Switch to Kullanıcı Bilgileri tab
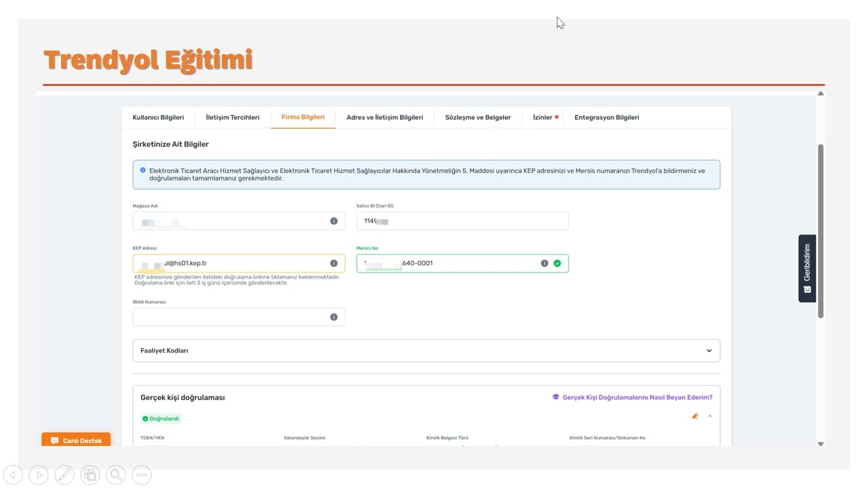This screenshot has height=488, width=868. [158, 117]
